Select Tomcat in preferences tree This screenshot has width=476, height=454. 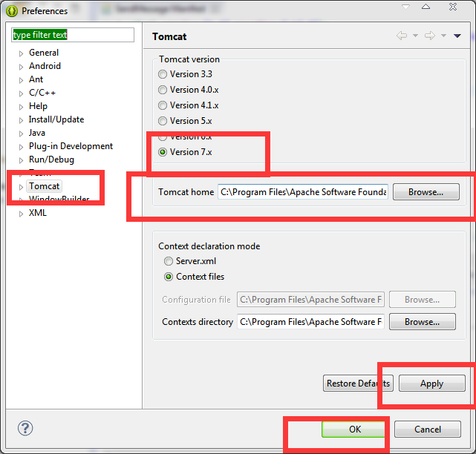45,186
